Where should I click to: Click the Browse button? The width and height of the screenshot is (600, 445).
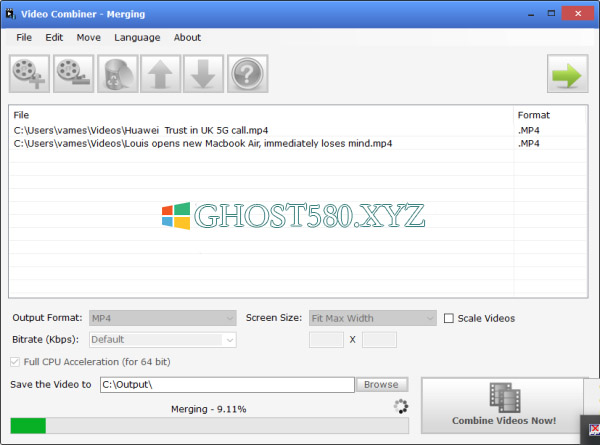click(x=382, y=385)
